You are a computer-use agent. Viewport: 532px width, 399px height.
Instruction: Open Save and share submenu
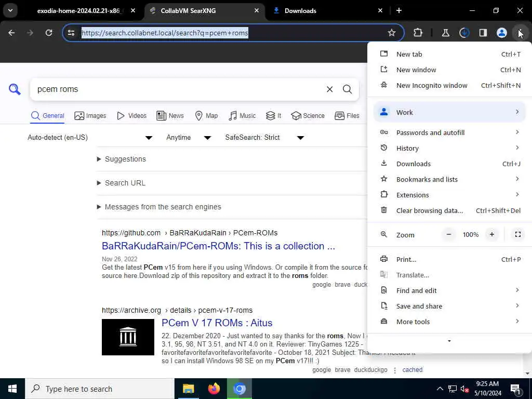coord(449,307)
